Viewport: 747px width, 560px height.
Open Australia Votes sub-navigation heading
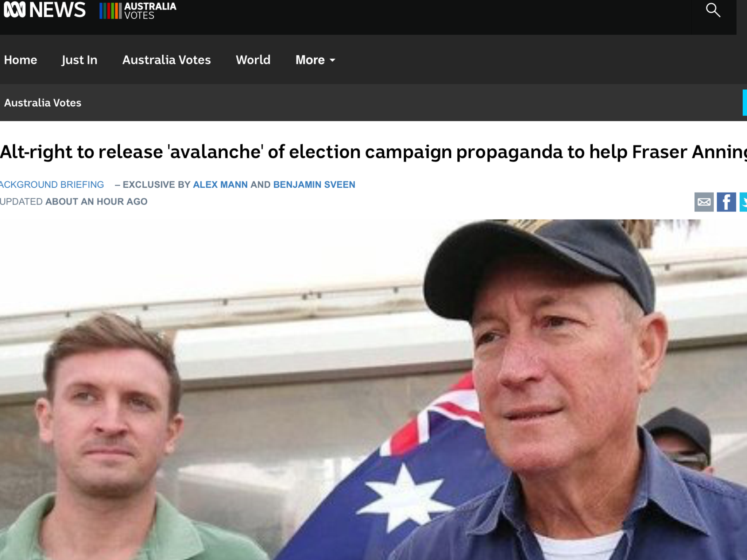(43, 103)
